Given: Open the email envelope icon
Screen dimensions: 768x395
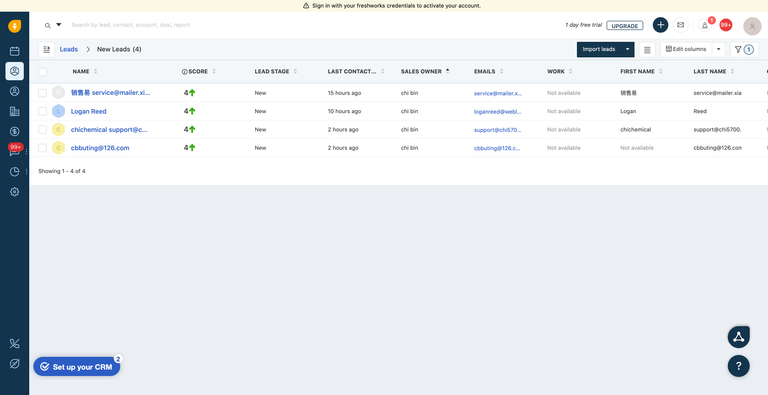Looking at the screenshot, I should pyautogui.click(x=680, y=25).
